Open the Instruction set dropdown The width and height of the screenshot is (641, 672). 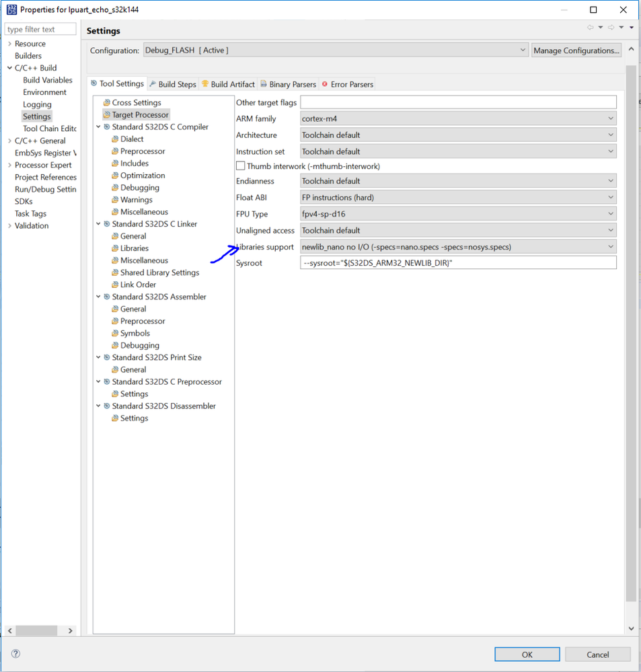(458, 151)
